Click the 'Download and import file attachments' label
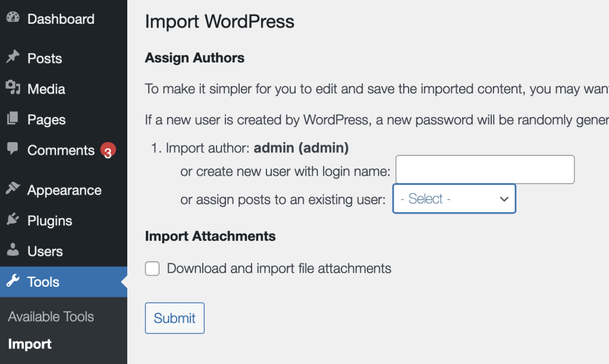Image resolution: width=609 pixels, height=364 pixels. tap(279, 268)
